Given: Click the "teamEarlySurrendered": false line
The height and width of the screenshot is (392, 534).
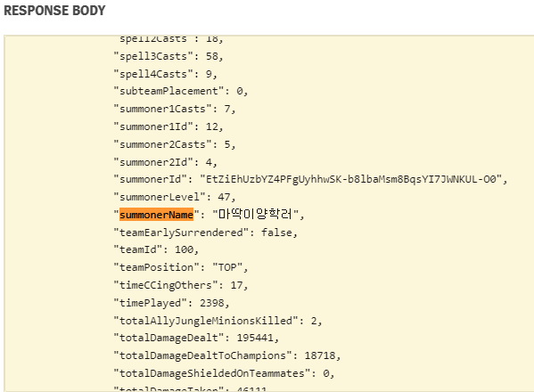Looking at the screenshot, I should point(205,233).
